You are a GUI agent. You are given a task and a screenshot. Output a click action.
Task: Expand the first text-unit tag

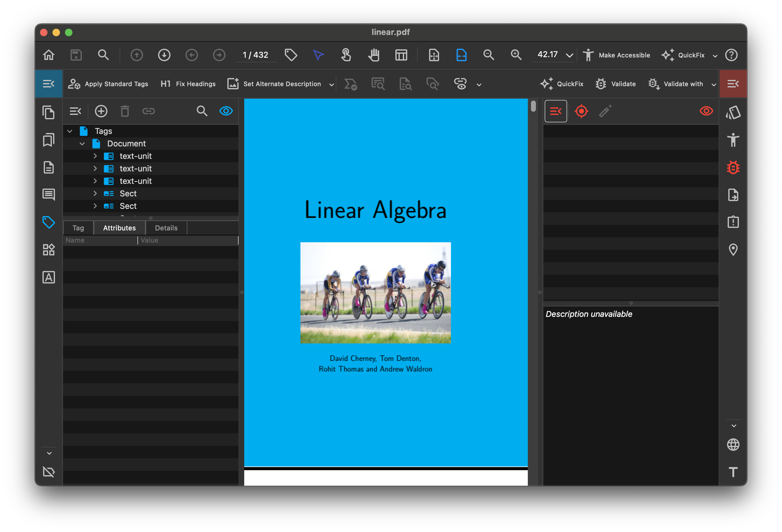[x=95, y=156]
